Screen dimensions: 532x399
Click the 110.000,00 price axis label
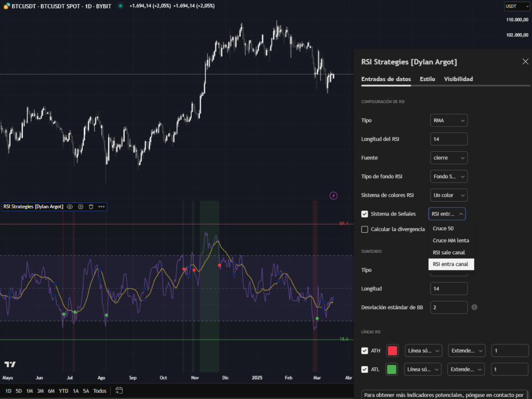(x=517, y=20)
